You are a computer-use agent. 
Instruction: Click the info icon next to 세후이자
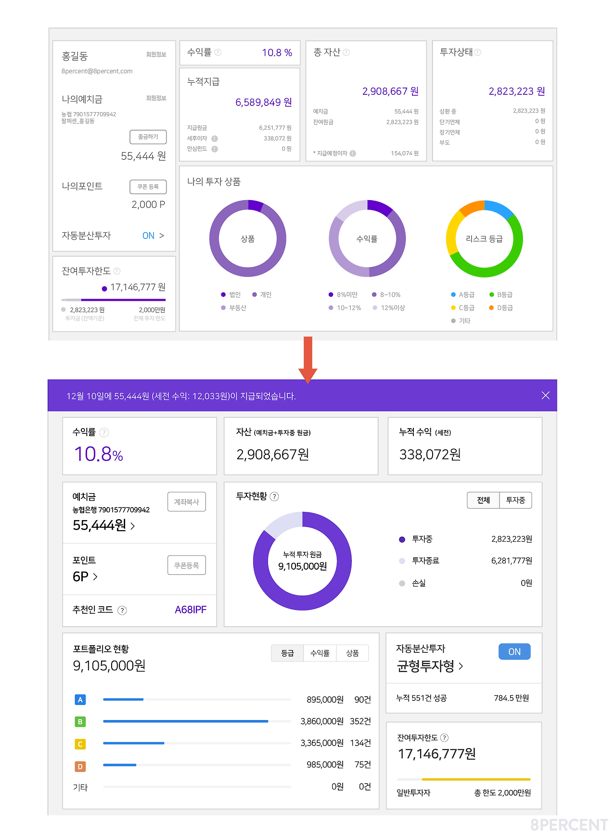coord(215,139)
